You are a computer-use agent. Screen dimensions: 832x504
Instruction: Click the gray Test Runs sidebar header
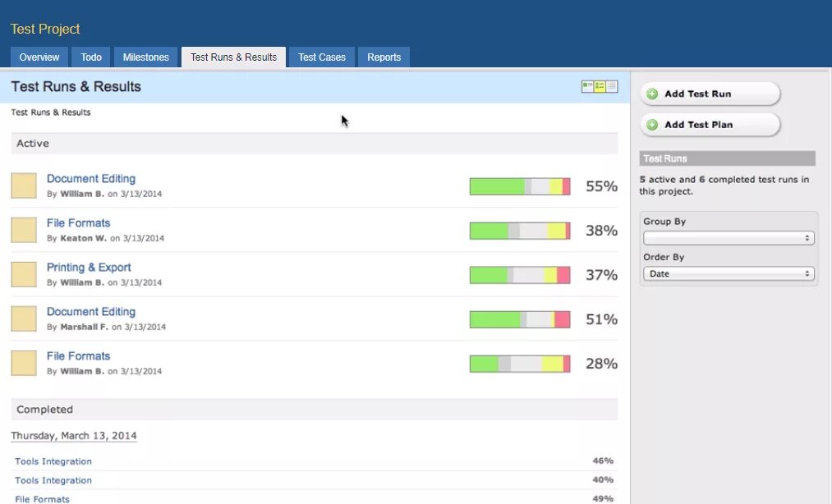727,158
